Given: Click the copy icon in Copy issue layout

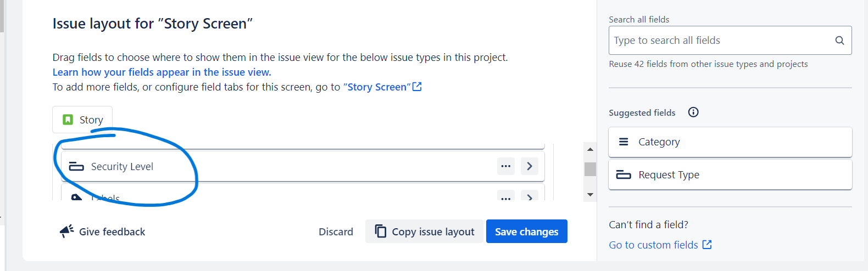Looking at the screenshot, I should click(381, 231).
